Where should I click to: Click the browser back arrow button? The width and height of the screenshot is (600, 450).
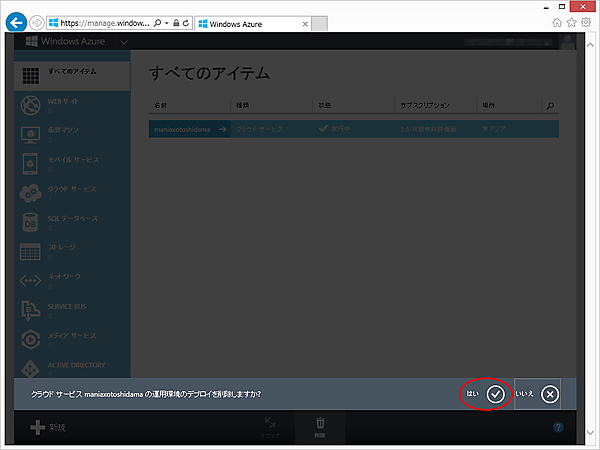[16, 22]
